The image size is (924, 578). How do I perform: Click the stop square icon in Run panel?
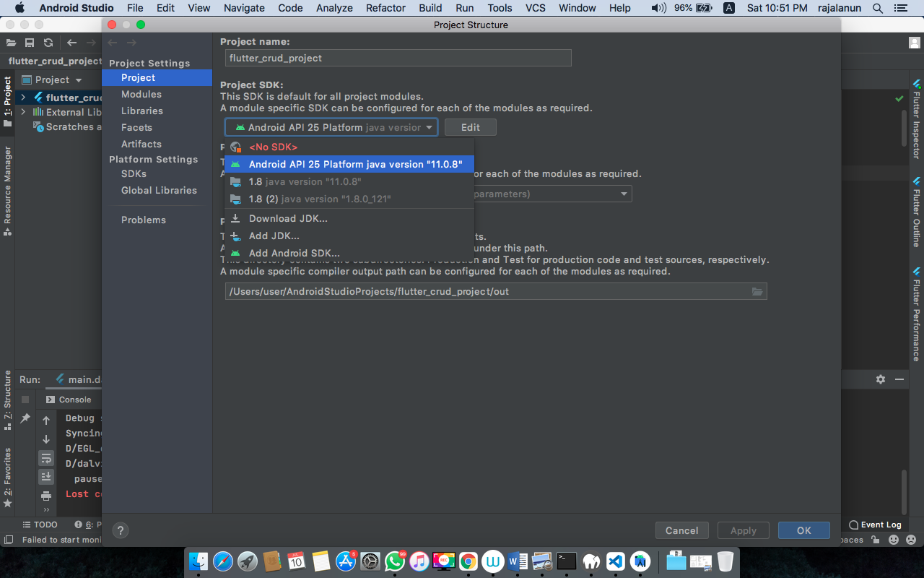[x=25, y=400]
